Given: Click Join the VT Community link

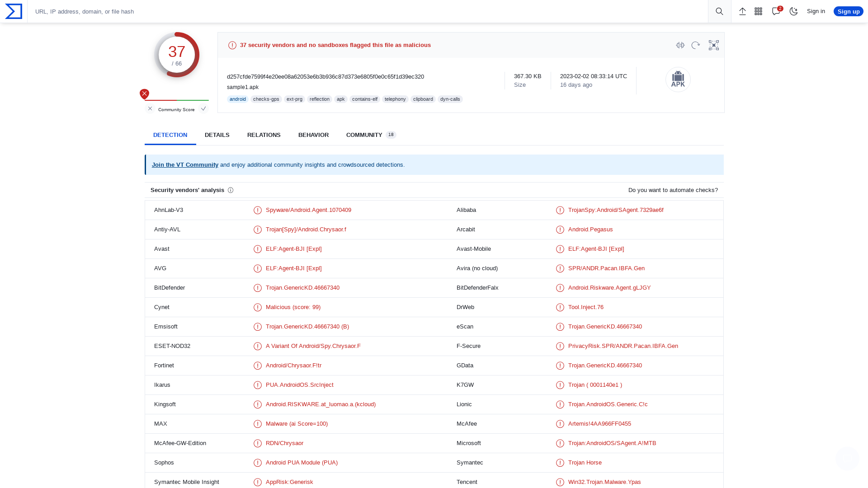Looking at the screenshot, I should [185, 165].
